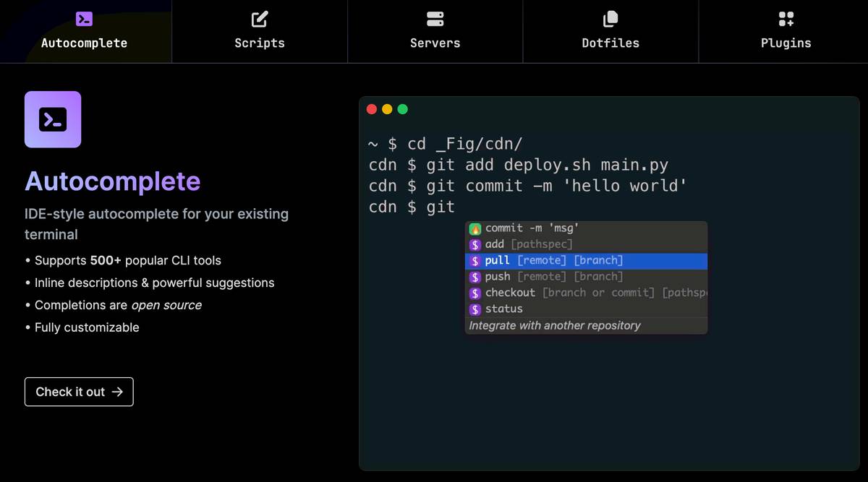Click the Scripts pencil icon
The height and width of the screenshot is (482, 868).
coord(260,19)
